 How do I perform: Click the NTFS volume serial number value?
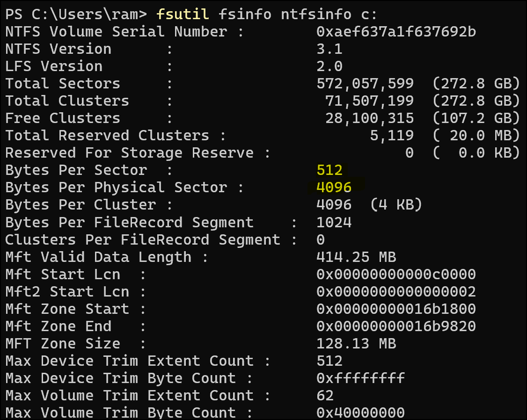396,31
